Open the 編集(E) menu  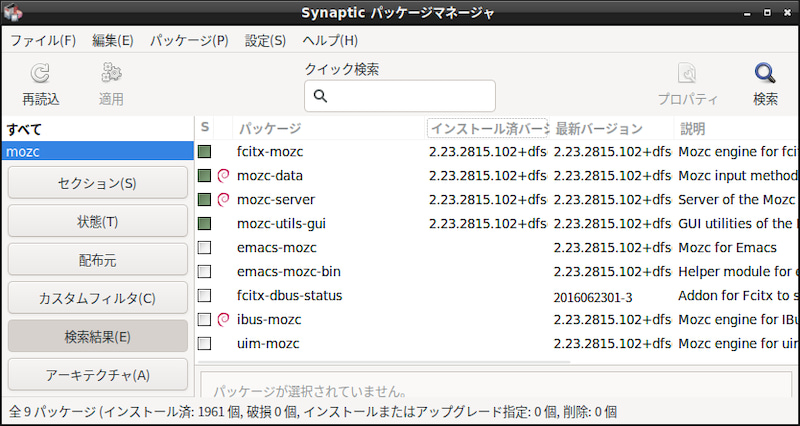[x=113, y=41]
